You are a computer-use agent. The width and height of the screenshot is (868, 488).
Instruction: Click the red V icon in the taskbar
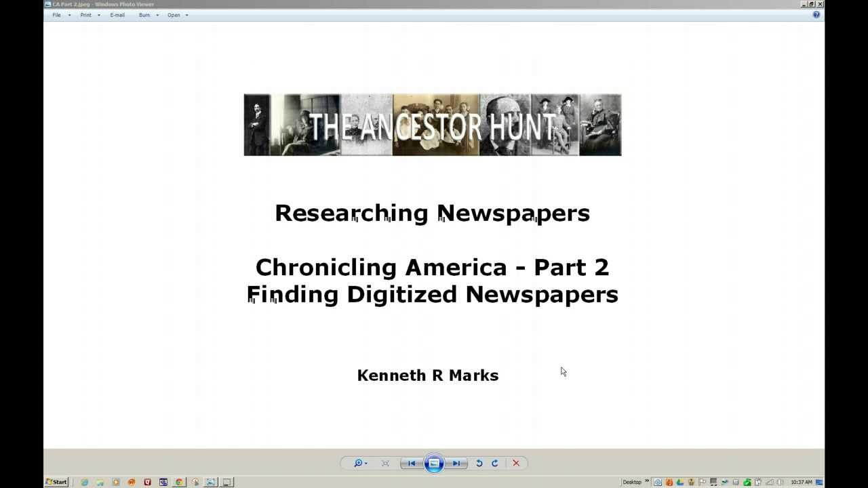147,482
